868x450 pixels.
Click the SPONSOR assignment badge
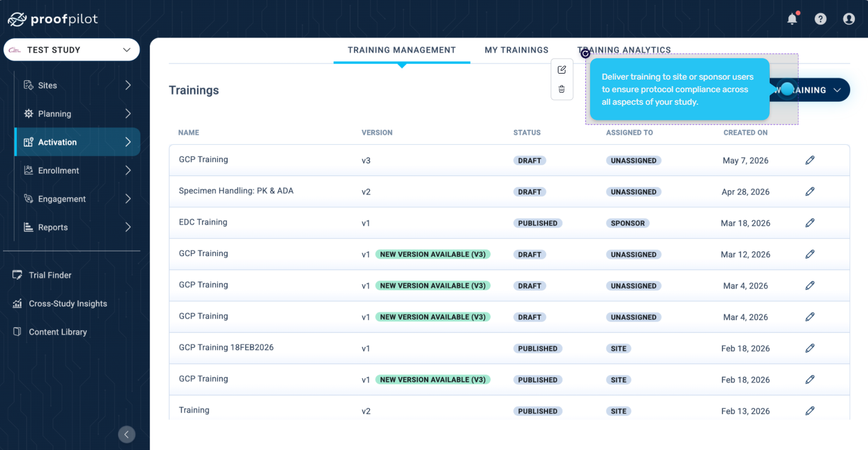(x=628, y=223)
